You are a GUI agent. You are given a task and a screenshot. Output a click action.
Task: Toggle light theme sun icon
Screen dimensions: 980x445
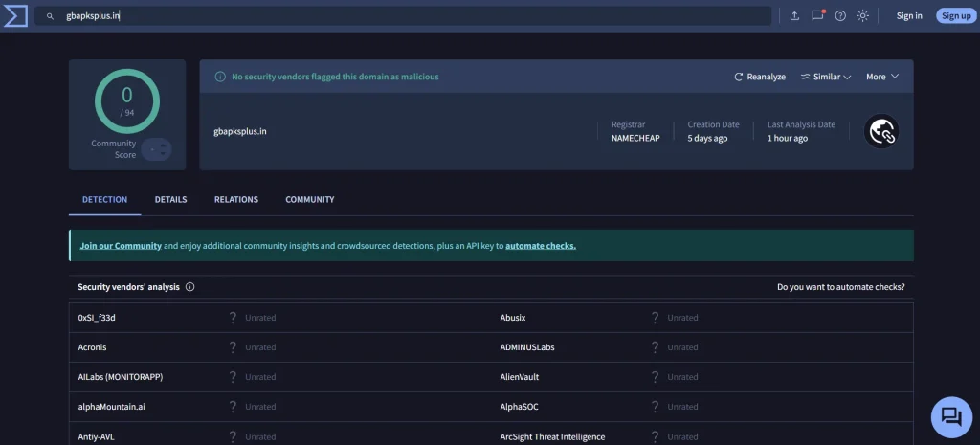(862, 16)
